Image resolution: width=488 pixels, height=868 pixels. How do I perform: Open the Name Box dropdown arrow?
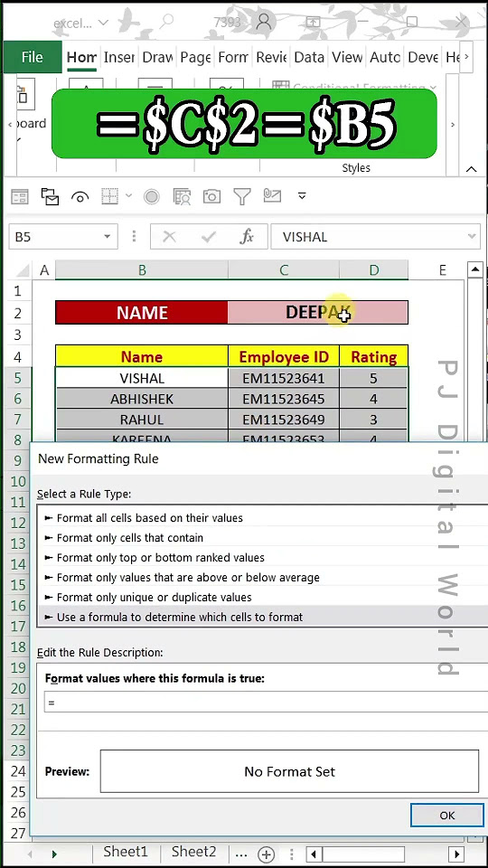coord(107,237)
